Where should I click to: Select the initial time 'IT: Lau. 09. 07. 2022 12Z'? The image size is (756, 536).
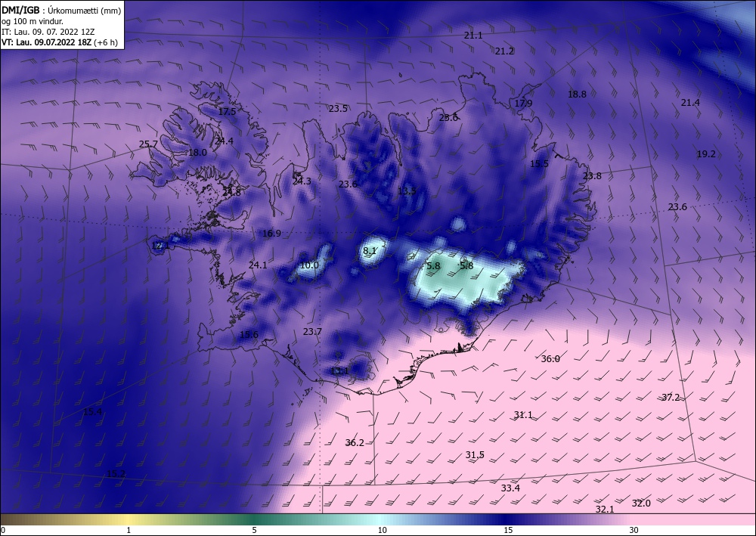click(x=48, y=32)
